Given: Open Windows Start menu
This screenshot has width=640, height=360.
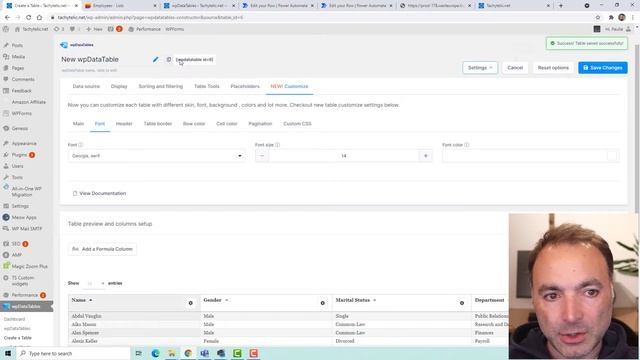Looking at the screenshot, I should click(8, 353).
